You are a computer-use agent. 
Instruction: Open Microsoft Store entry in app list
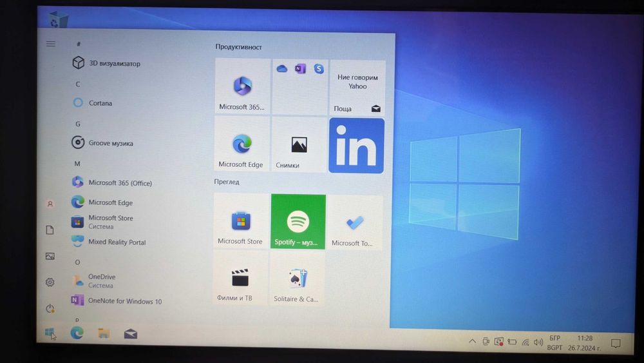[102, 222]
